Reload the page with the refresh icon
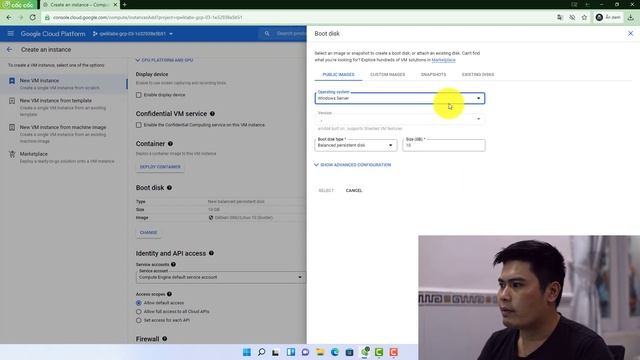The image size is (640, 360). click(33, 18)
